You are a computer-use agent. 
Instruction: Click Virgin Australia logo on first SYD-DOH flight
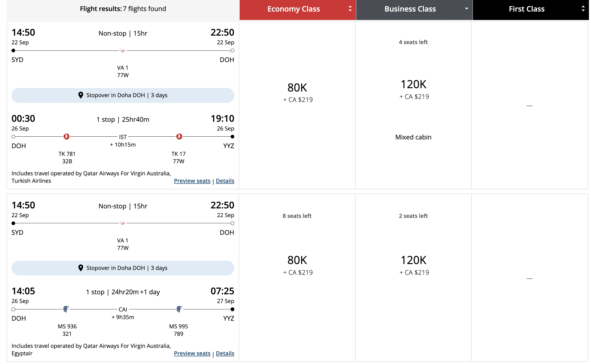pos(123,50)
